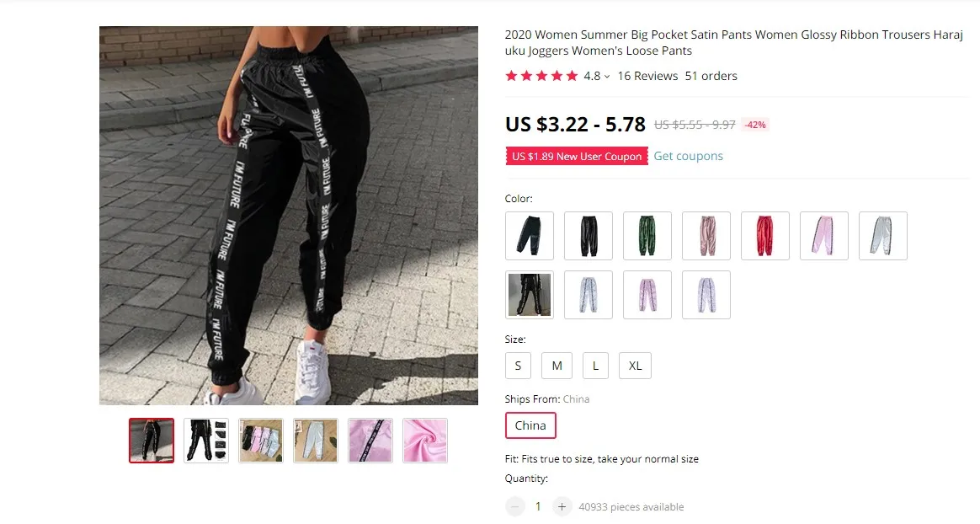Increase quantity with the plus button

coord(562,506)
